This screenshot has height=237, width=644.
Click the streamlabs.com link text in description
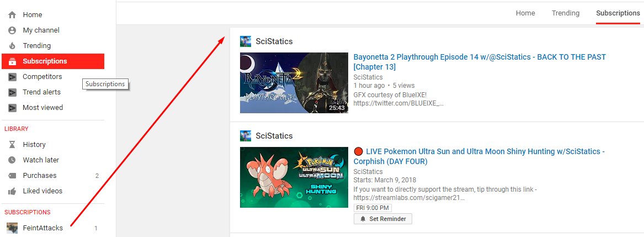coord(409,198)
